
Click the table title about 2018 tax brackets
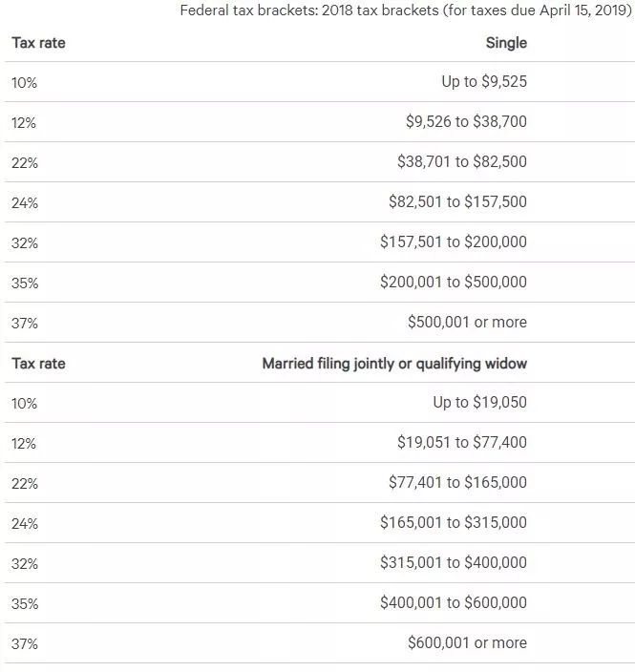[407, 10]
